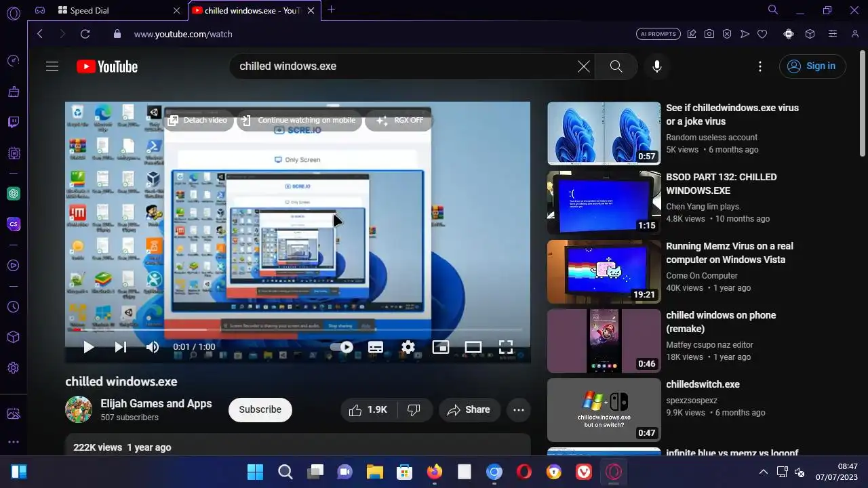The width and height of the screenshot is (868, 488).
Task: Click Detach video button
Action: [x=198, y=120]
